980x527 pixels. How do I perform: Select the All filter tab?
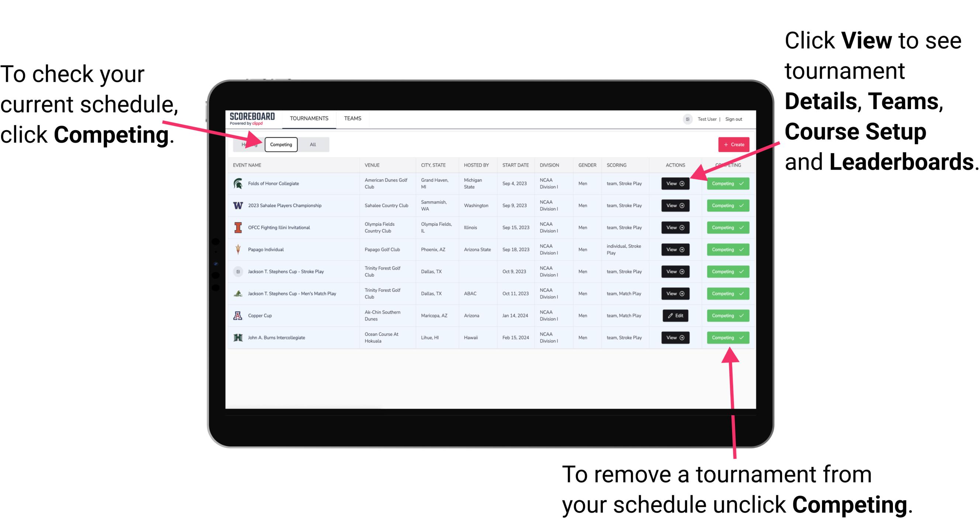pyautogui.click(x=313, y=145)
